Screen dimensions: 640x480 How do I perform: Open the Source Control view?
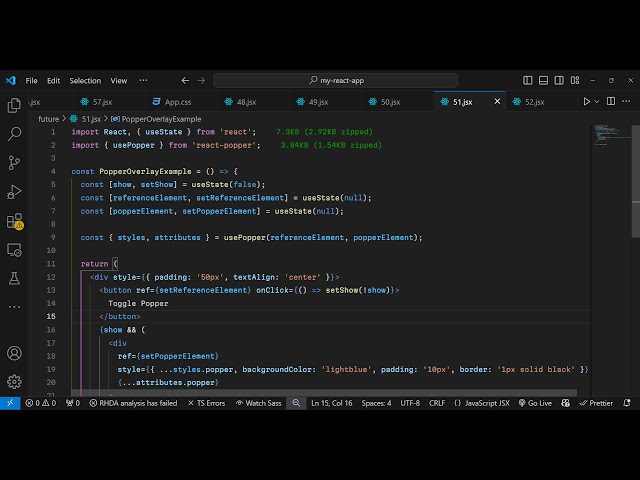[14, 162]
